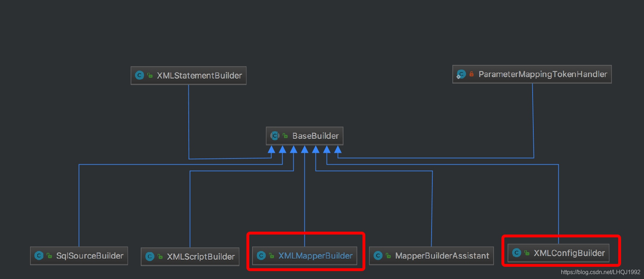Click the public visibility icon of XMLStatementBuilder

pos(150,75)
